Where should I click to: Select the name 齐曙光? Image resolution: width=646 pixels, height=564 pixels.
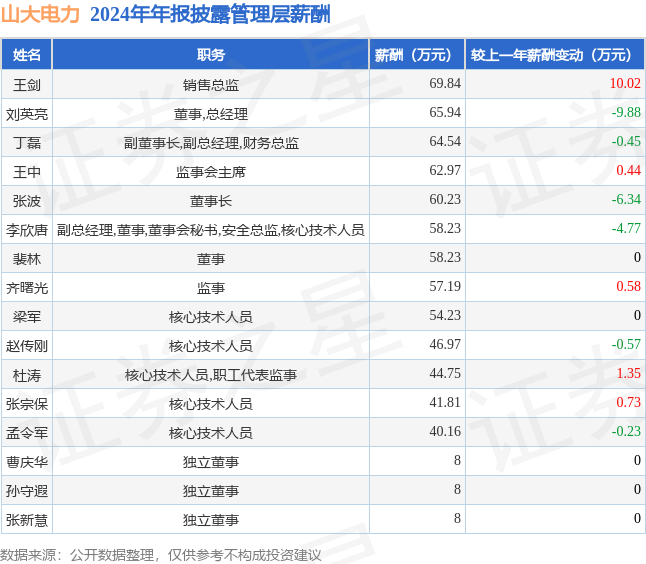[27, 288]
